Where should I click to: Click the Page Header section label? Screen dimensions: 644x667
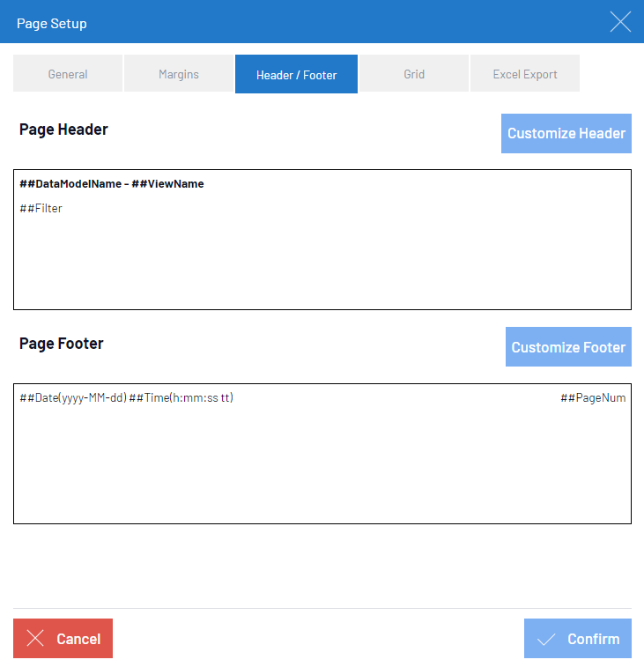coord(63,130)
